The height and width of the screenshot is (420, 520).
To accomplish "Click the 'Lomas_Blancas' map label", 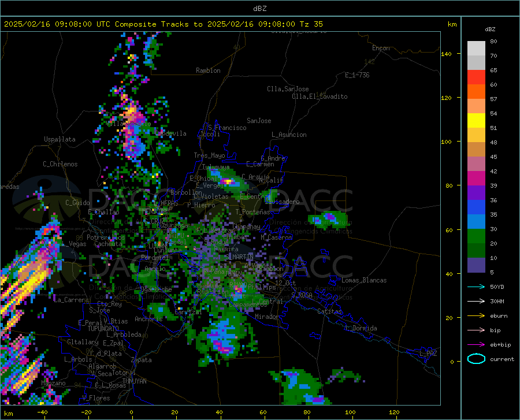I will 364,280.
